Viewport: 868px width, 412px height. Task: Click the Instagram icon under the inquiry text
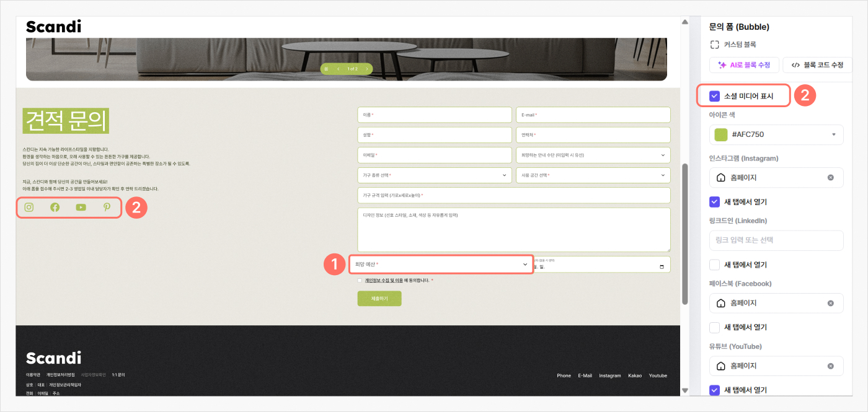(x=29, y=208)
